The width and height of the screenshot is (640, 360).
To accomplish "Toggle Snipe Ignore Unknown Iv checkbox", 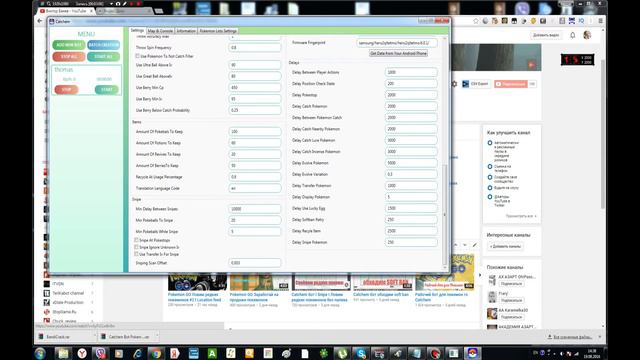I will click(136, 247).
